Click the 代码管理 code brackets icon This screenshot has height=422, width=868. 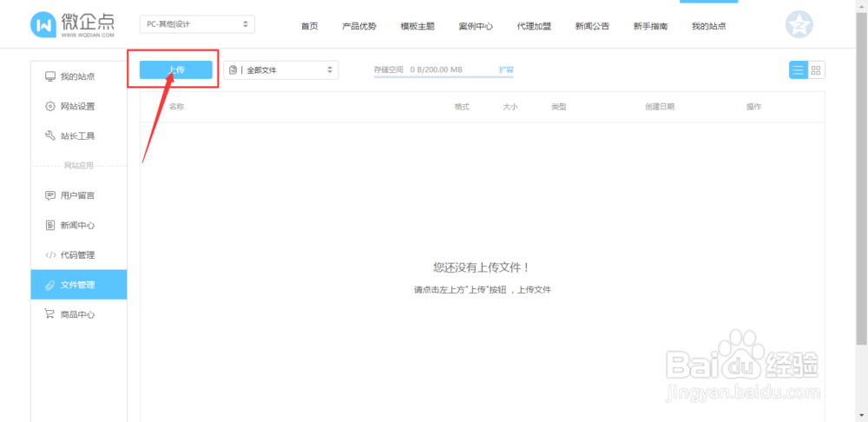coord(50,255)
